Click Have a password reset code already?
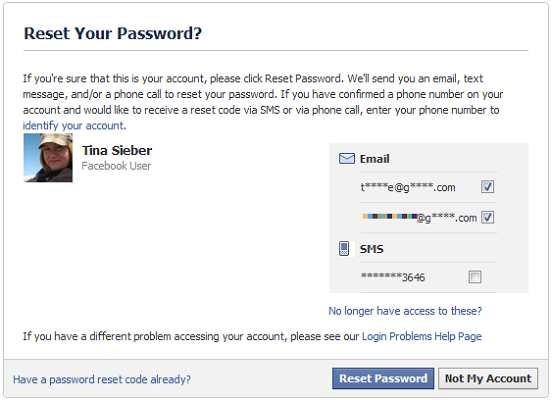Screen dimensions: 552x400 (x=102, y=379)
